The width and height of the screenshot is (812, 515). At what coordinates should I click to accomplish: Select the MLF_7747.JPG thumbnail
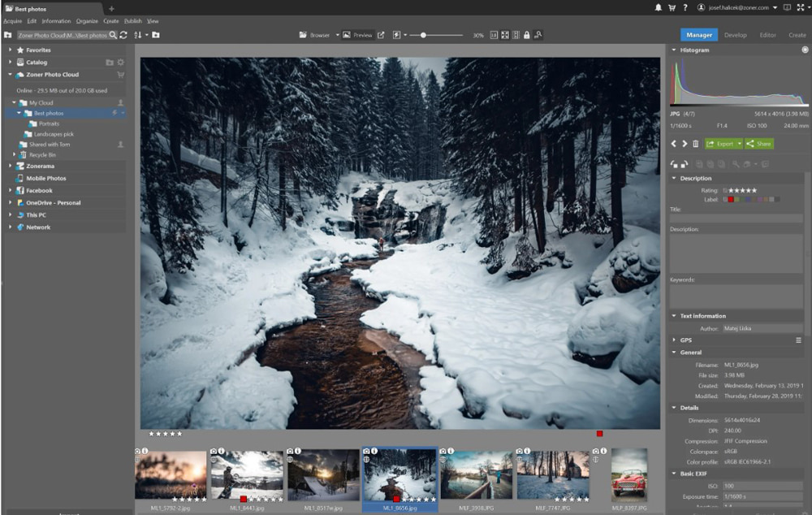[x=554, y=475]
